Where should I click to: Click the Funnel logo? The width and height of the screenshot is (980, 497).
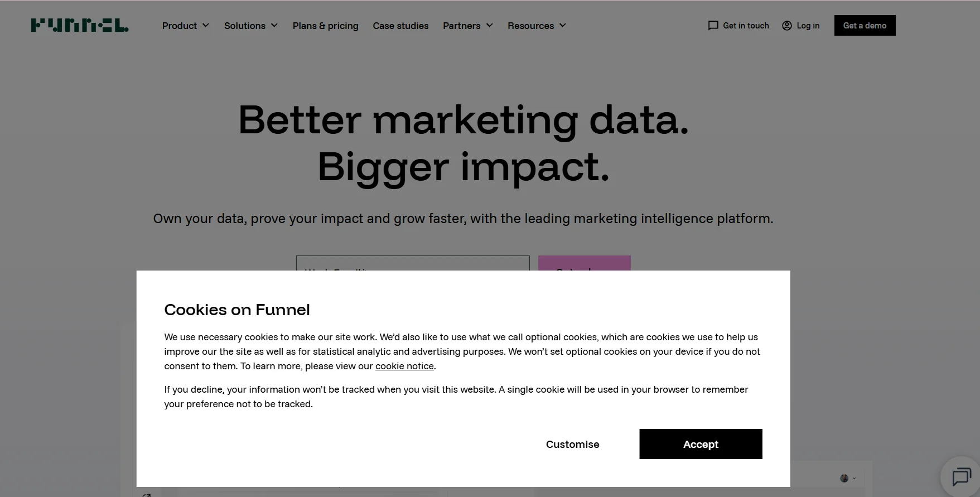coord(79,25)
